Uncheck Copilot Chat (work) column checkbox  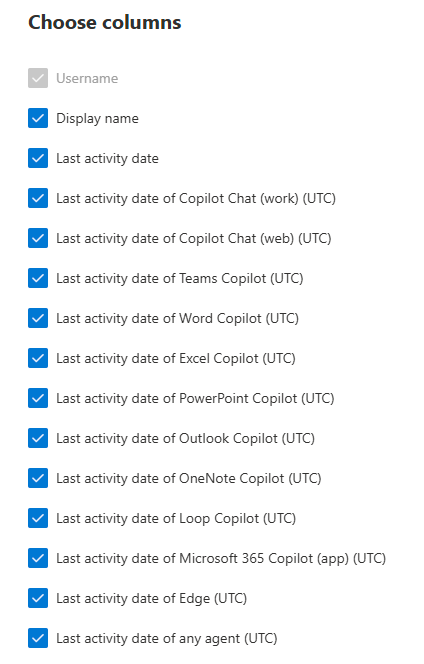pos(38,198)
